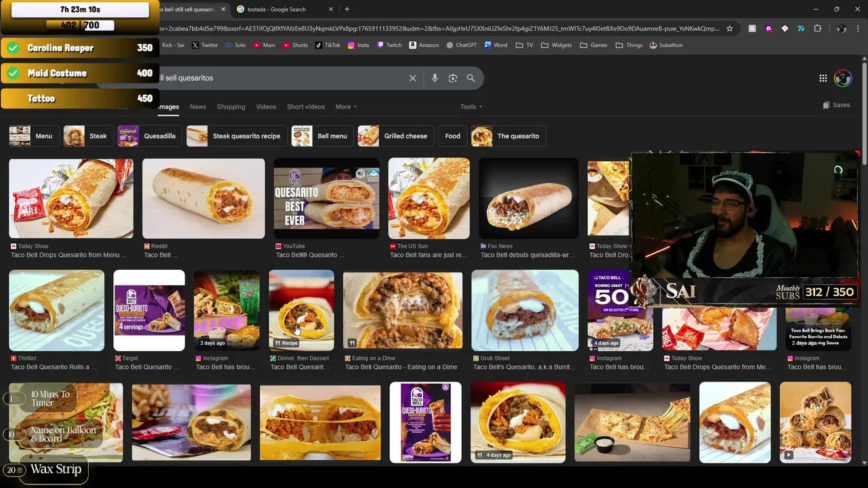The height and width of the screenshot is (488, 868).
Task: Open the Tools dropdown
Action: [x=471, y=106]
